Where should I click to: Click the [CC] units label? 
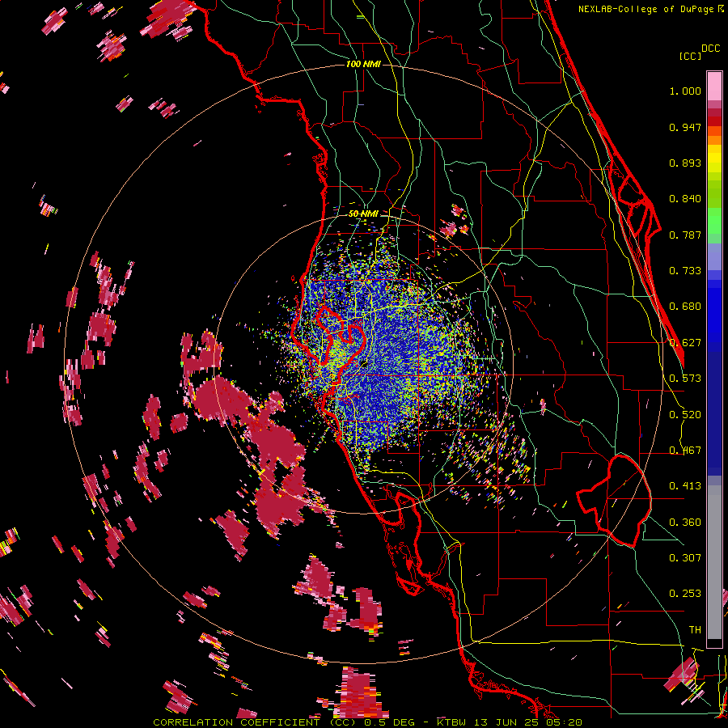point(691,56)
